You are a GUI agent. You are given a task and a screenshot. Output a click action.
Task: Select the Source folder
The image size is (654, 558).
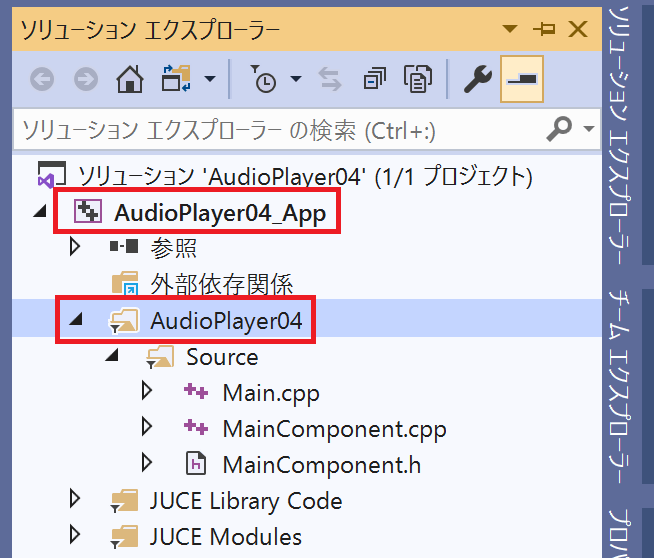(222, 357)
